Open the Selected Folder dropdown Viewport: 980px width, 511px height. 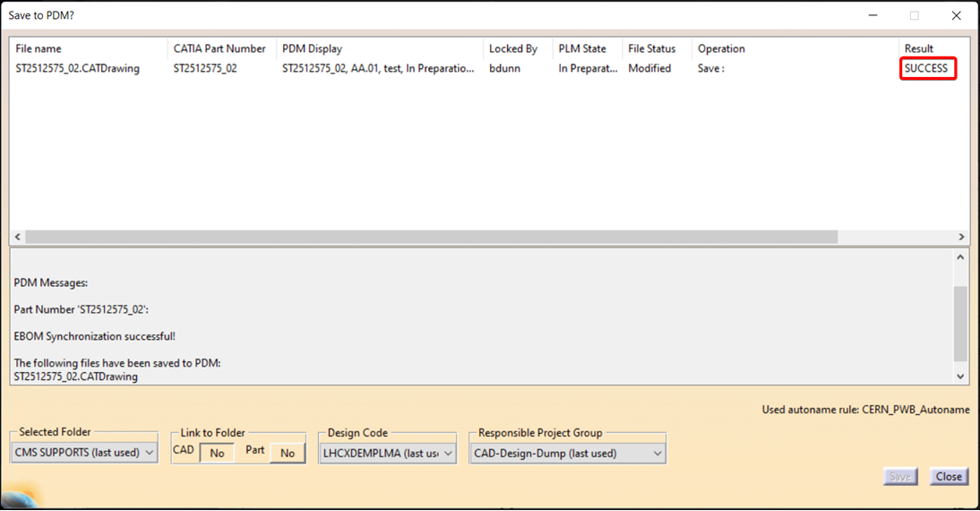click(85, 453)
